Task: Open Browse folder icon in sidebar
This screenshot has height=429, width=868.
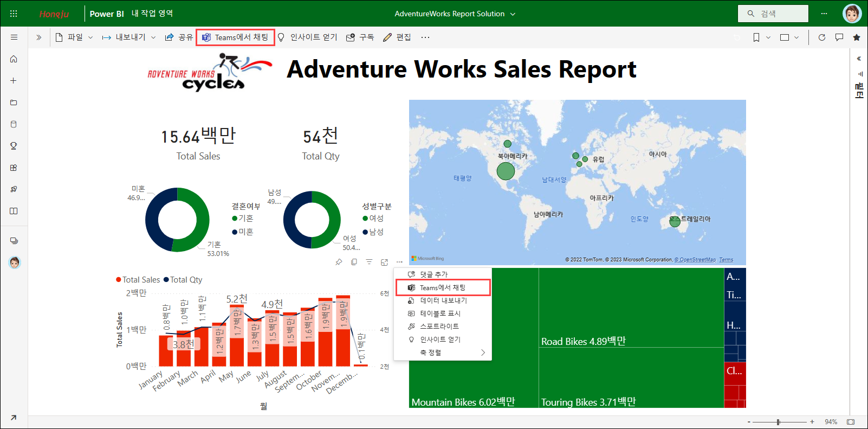Action: click(x=14, y=103)
